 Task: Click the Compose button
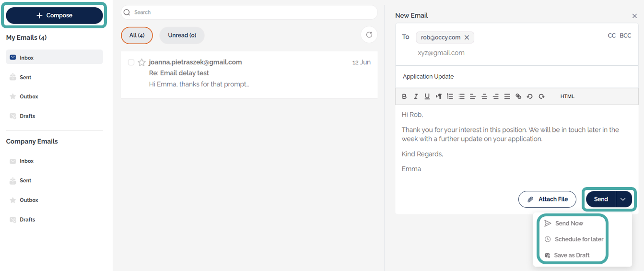(x=54, y=15)
